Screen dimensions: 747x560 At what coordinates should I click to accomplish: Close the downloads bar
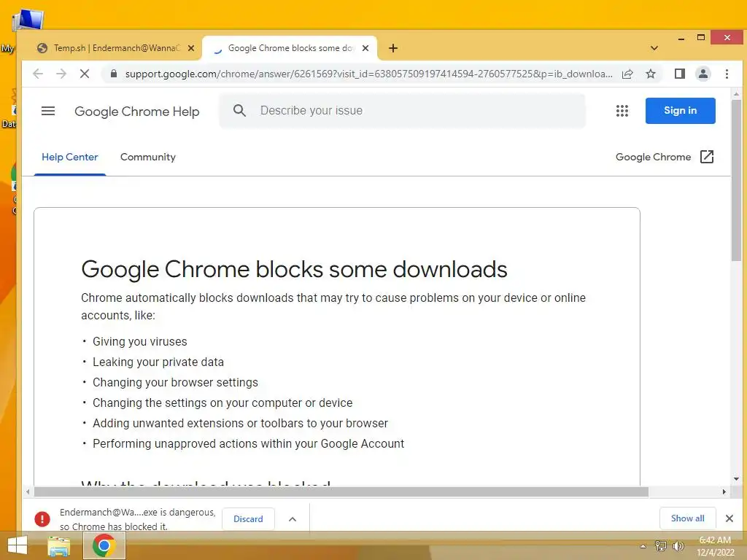click(x=729, y=518)
